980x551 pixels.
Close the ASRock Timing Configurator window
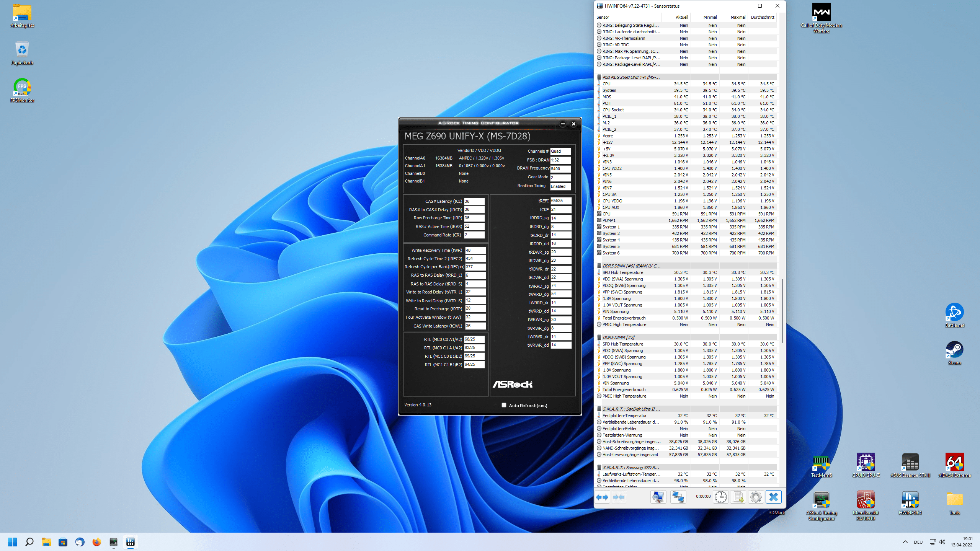pyautogui.click(x=573, y=124)
